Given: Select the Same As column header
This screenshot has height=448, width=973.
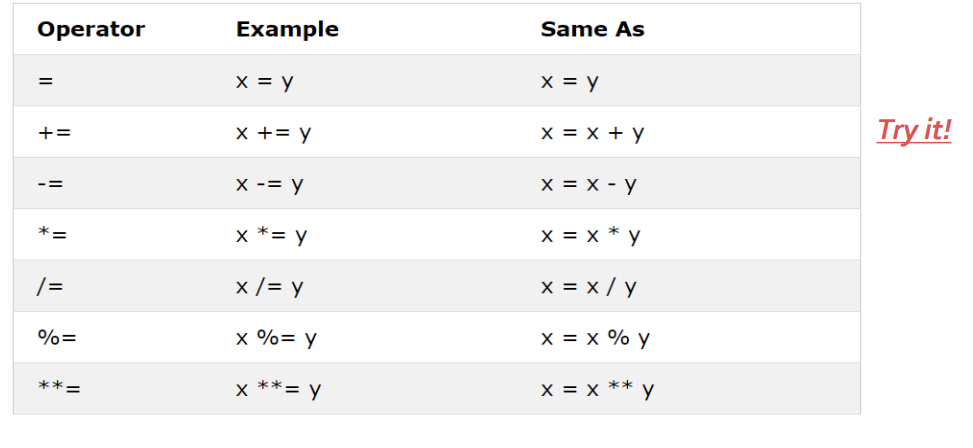Looking at the screenshot, I should [x=593, y=29].
